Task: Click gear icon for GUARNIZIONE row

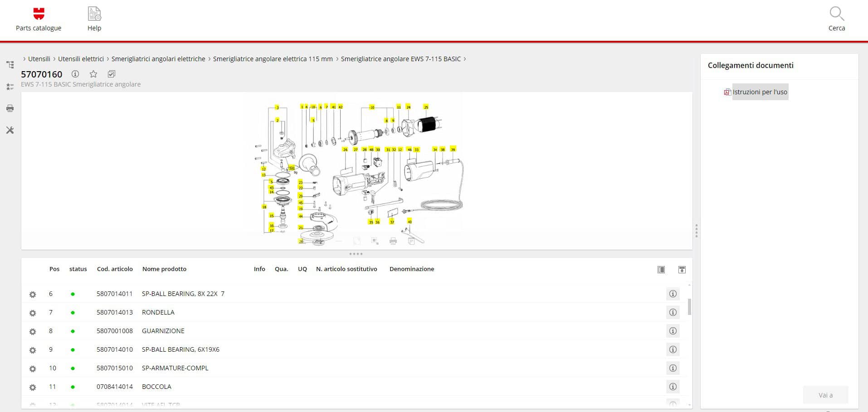Action: click(x=33, y=332)
